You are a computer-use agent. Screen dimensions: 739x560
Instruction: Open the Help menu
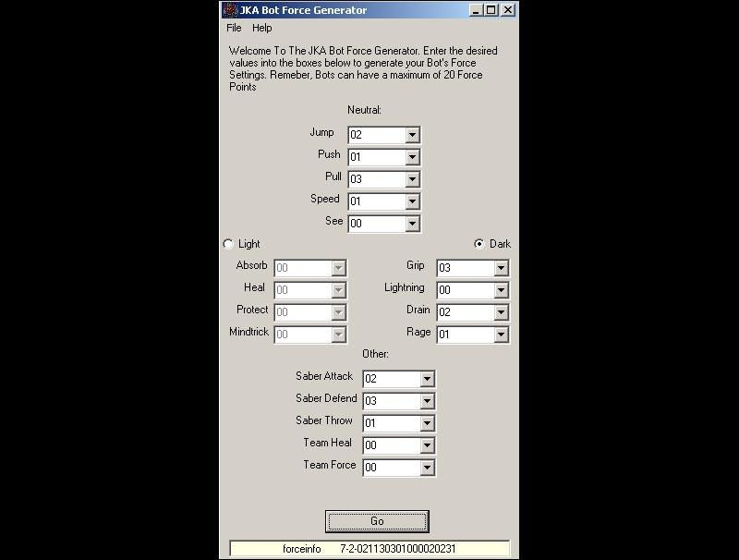point(262,28)
